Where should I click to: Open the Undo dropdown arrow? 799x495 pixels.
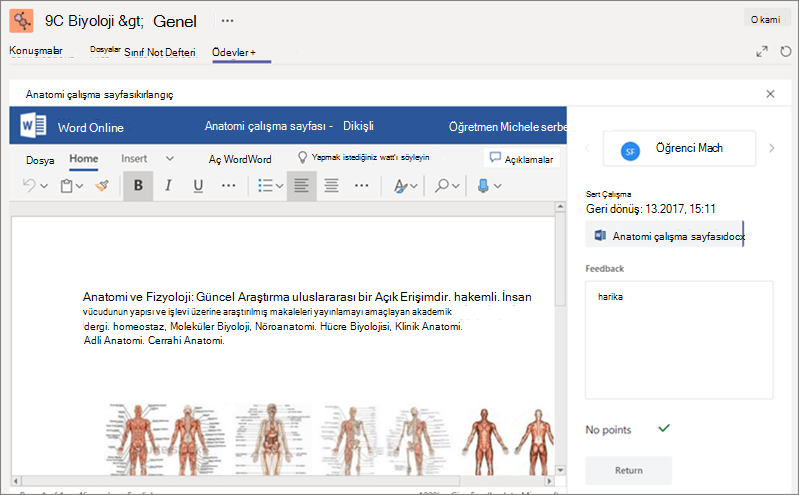click(x=44, y=186)
